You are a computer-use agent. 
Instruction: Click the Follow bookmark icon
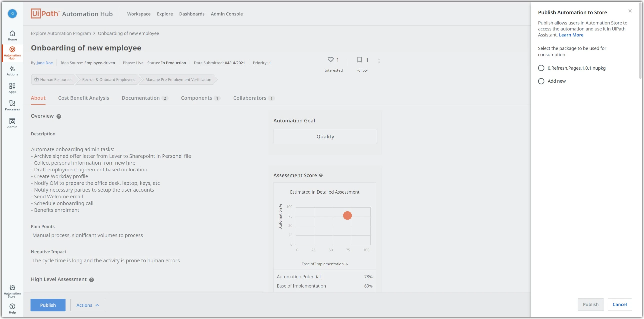359,60
